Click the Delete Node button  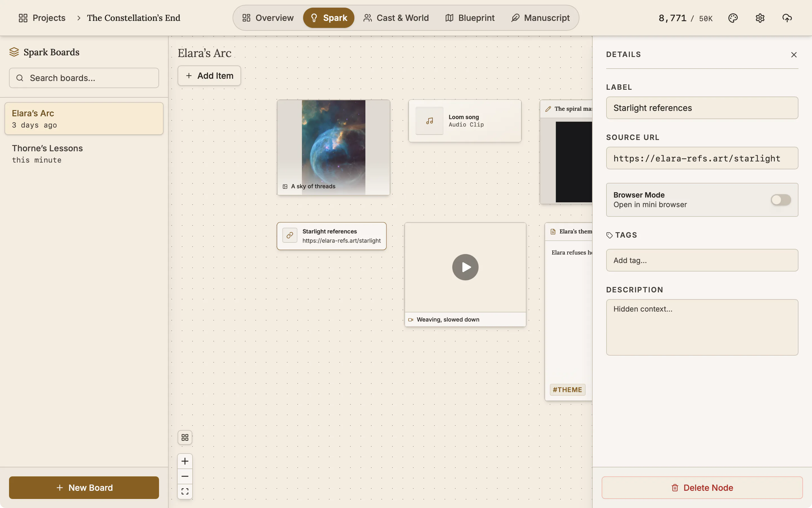[702, 487]
